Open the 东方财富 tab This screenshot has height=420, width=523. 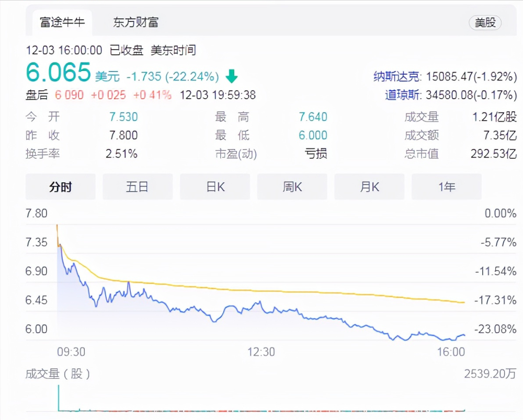(135, 22)
